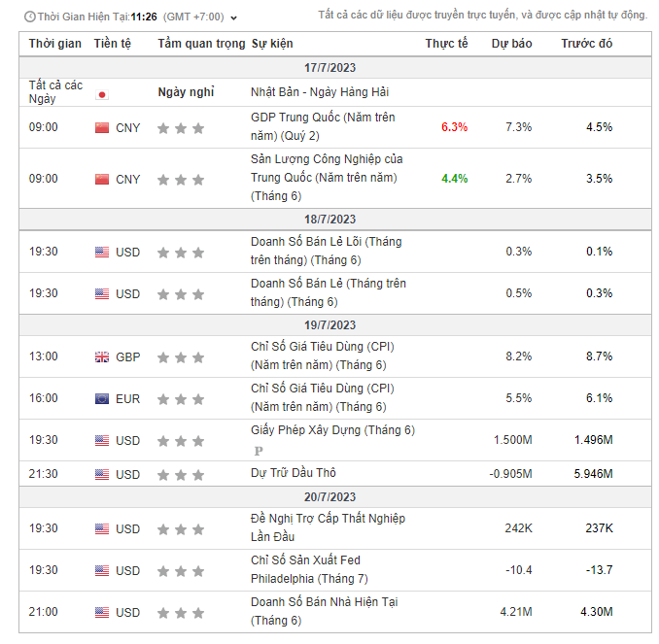This screenshot has height=644, width=659.
Task: Click the clock icon beside current time
Action: click(x=29, y=17)
